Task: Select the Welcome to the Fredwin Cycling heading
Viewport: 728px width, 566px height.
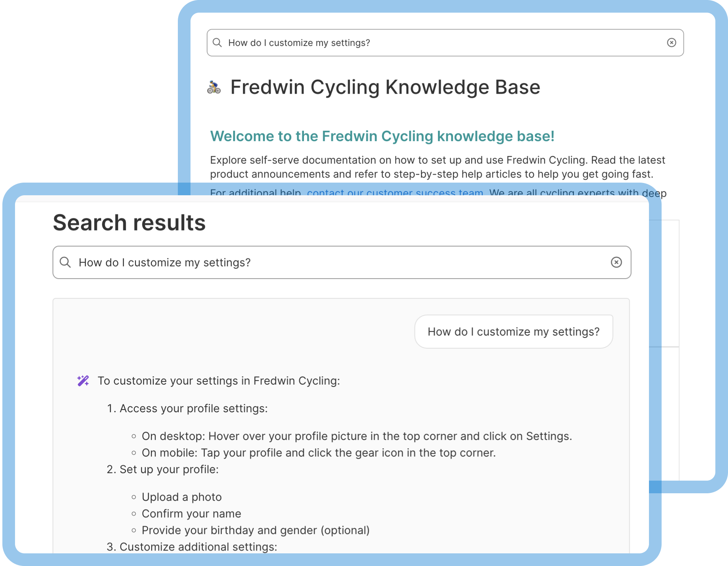Action: [x=382, y=136]
